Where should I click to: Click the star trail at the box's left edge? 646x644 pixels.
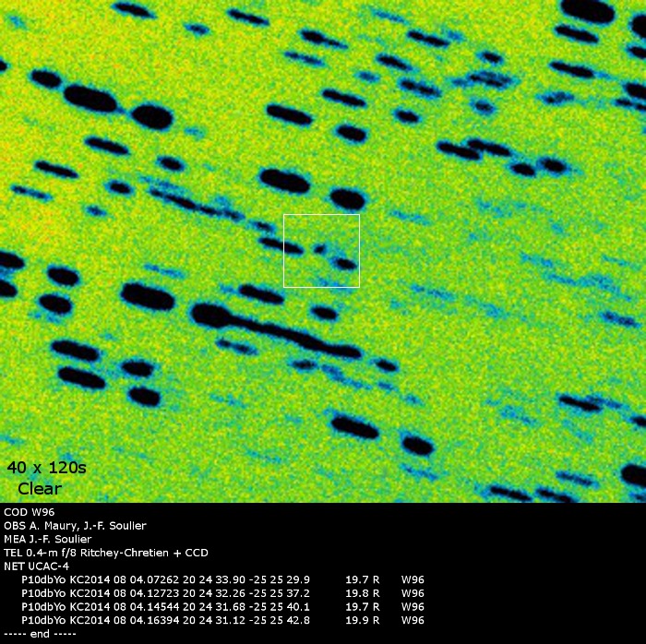(x=293, y=246)
